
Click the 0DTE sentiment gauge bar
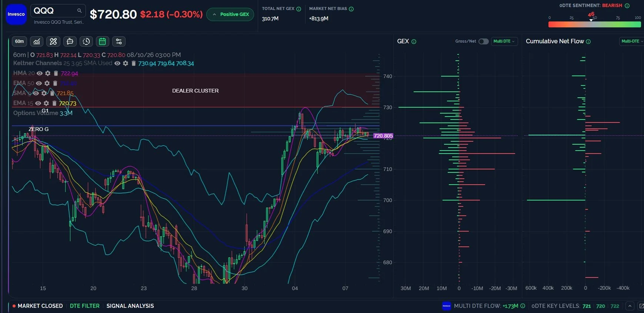[x=594, y=24]
